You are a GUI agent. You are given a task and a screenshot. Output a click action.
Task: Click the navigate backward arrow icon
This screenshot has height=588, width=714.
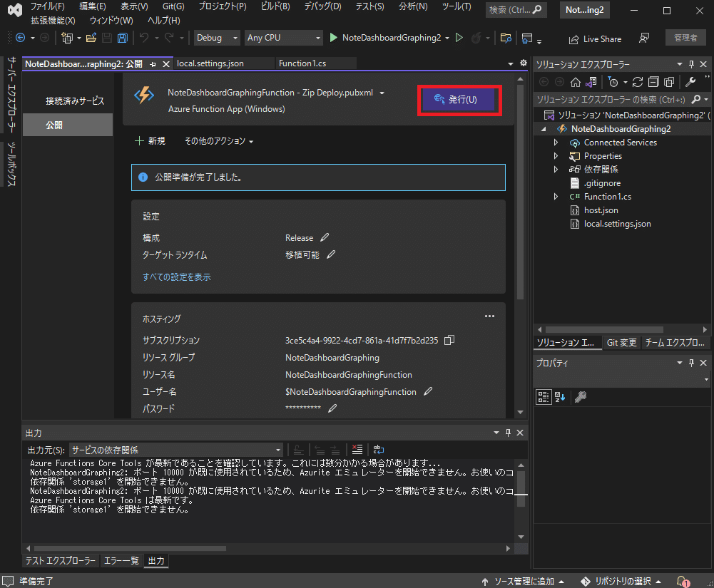point(20,38)
